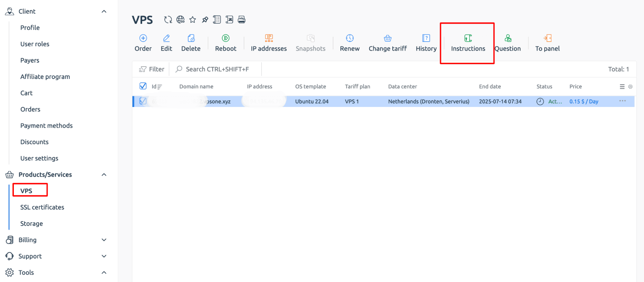Open Storage in the sidebar
This screenshot has height=282, width=644.
click(32, 224)
